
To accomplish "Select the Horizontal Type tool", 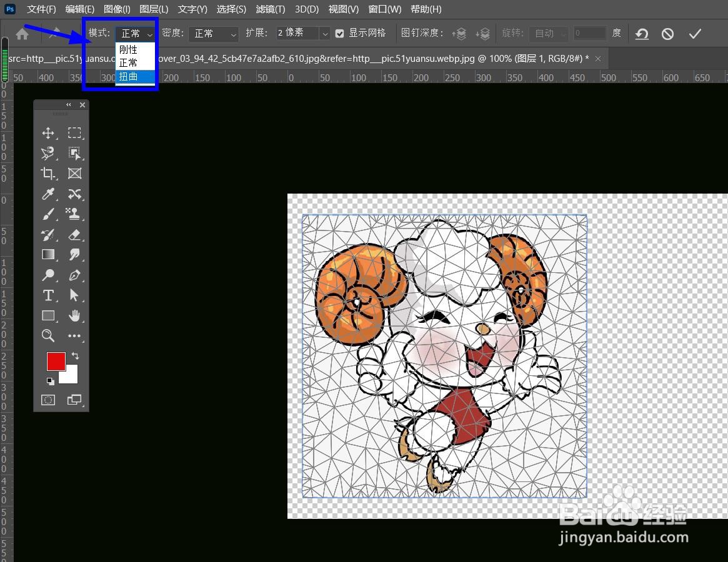I will click(x=48, y=295).
